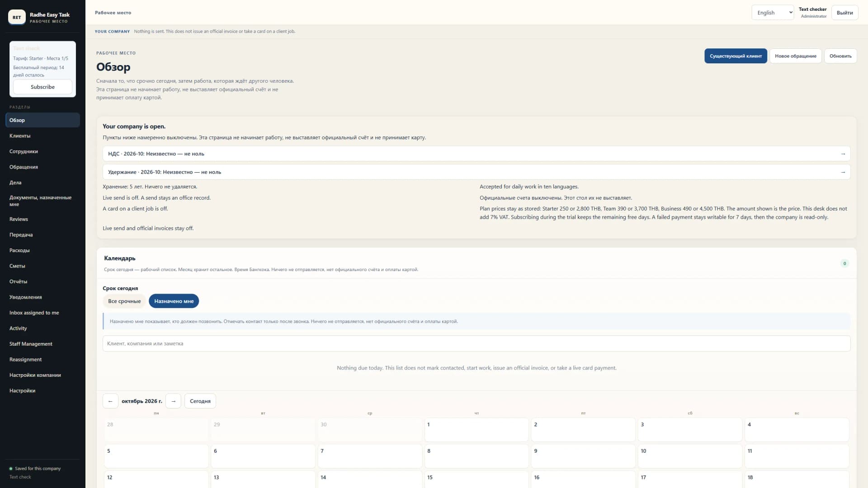Click Существующий клиент button
Viewport: 868px width, 488px height.
tap(736, 56)
